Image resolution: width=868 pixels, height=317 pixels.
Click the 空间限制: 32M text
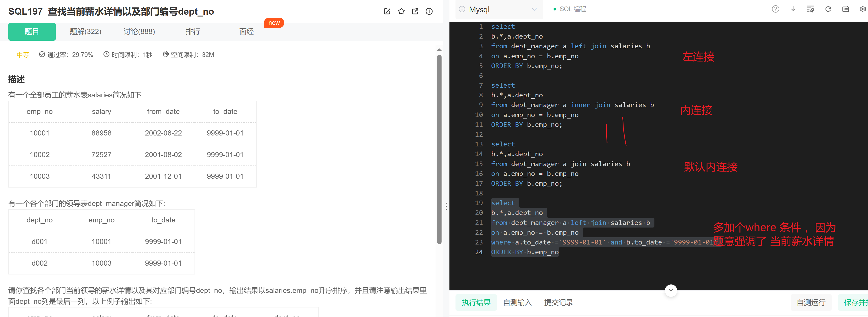[x=188, y=55]
